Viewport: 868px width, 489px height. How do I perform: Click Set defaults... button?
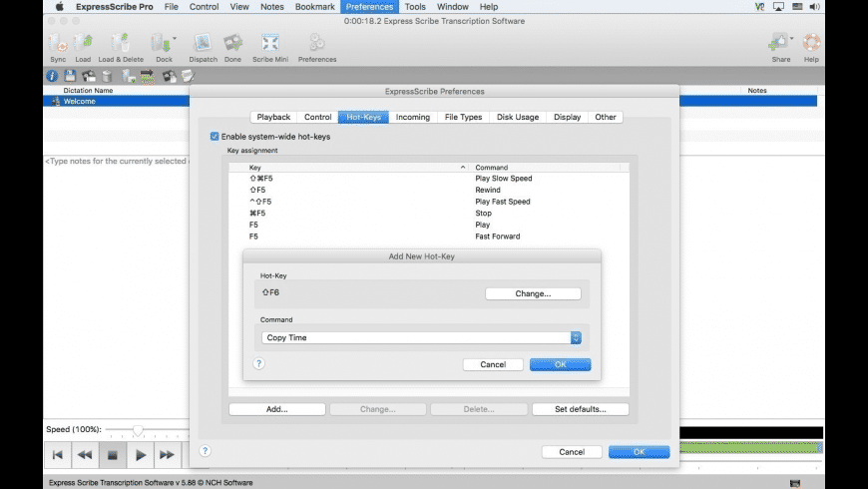(x=580, y=409)
